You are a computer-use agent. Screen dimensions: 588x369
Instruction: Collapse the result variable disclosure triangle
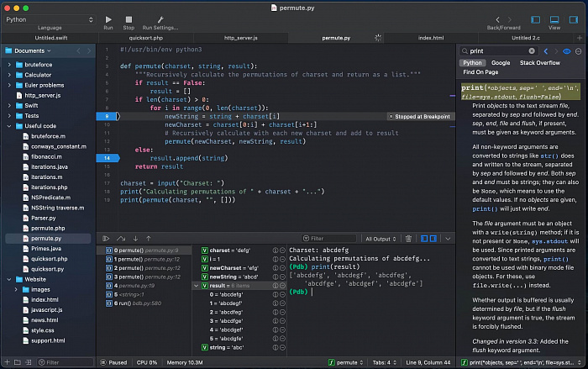[196, 286]
